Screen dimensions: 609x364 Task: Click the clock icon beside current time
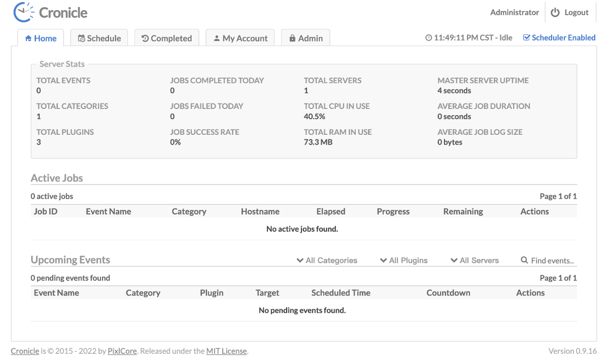tap(428, 38)
